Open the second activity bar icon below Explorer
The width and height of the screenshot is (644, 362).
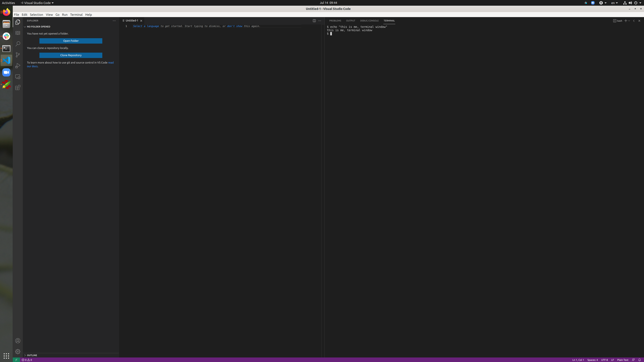pos(18,33)
